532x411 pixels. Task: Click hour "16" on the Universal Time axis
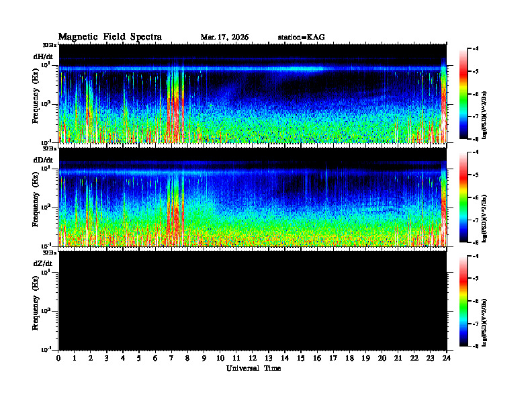[317, 359]
